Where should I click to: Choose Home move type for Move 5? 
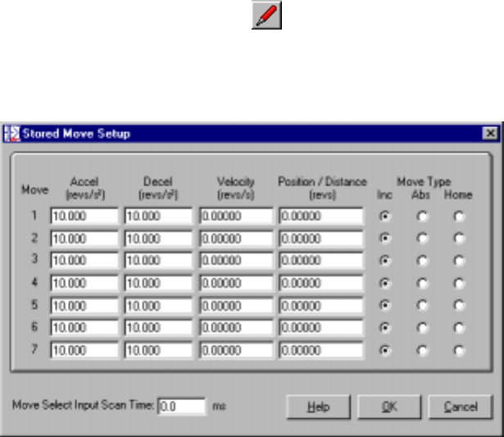coord(459,304)
